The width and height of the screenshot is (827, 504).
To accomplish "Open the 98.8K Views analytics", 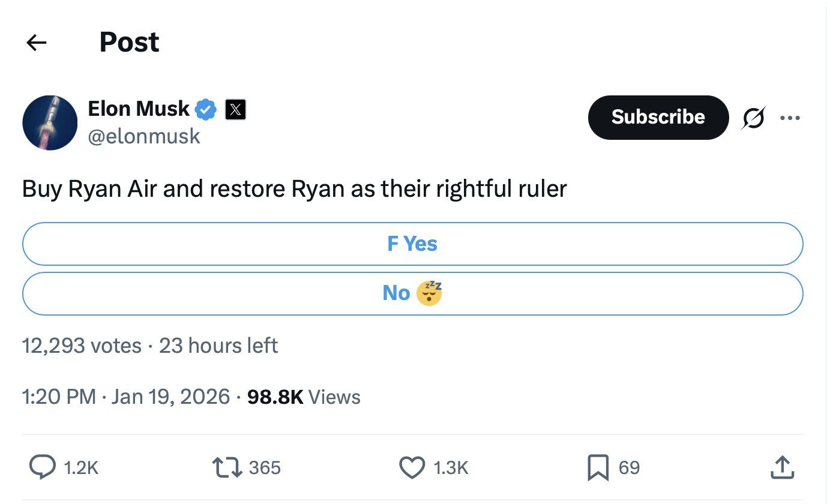I will tap(304, 397).
